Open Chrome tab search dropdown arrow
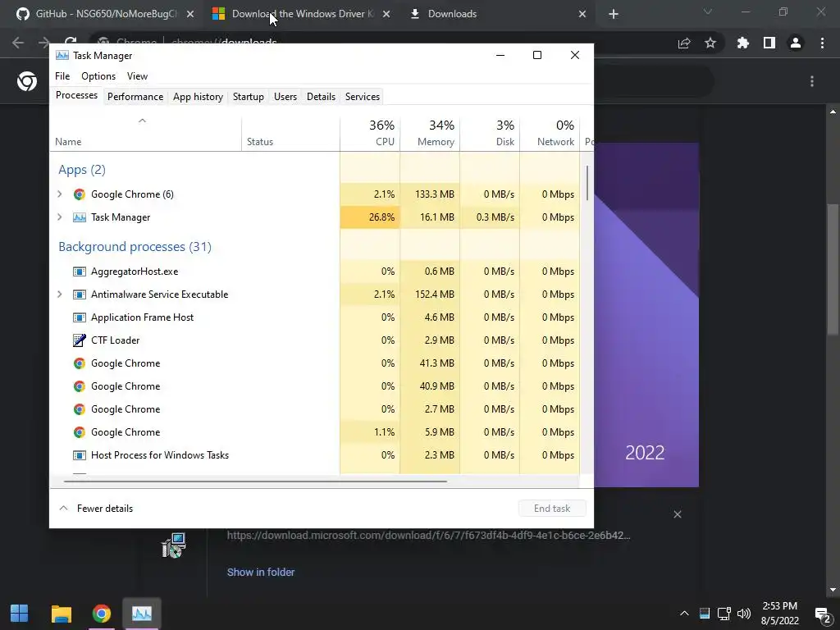This screenshot has width=840, height=630. click(x=708, y=11)
